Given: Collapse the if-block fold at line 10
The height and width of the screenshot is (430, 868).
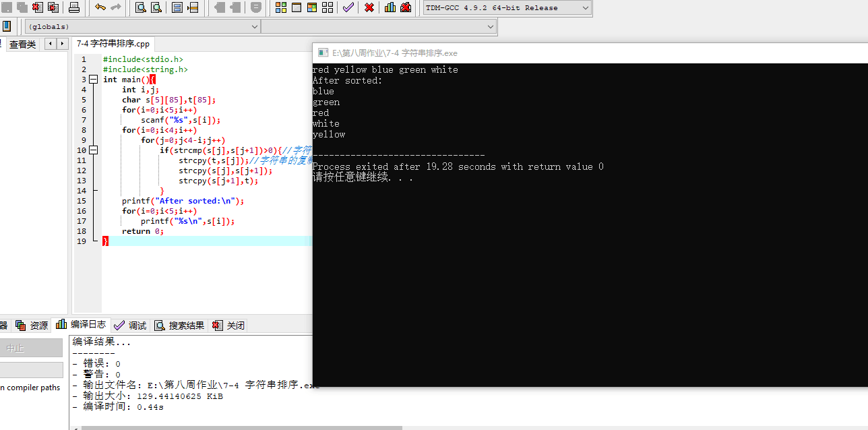Looking at the screenshot, I should pos(94,150).
